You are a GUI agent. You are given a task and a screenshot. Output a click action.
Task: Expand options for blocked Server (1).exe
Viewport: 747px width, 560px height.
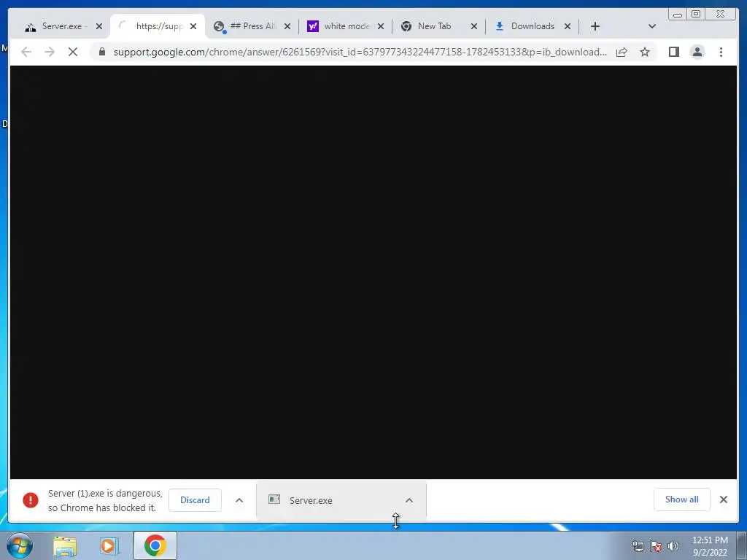[x=239, y=500]
